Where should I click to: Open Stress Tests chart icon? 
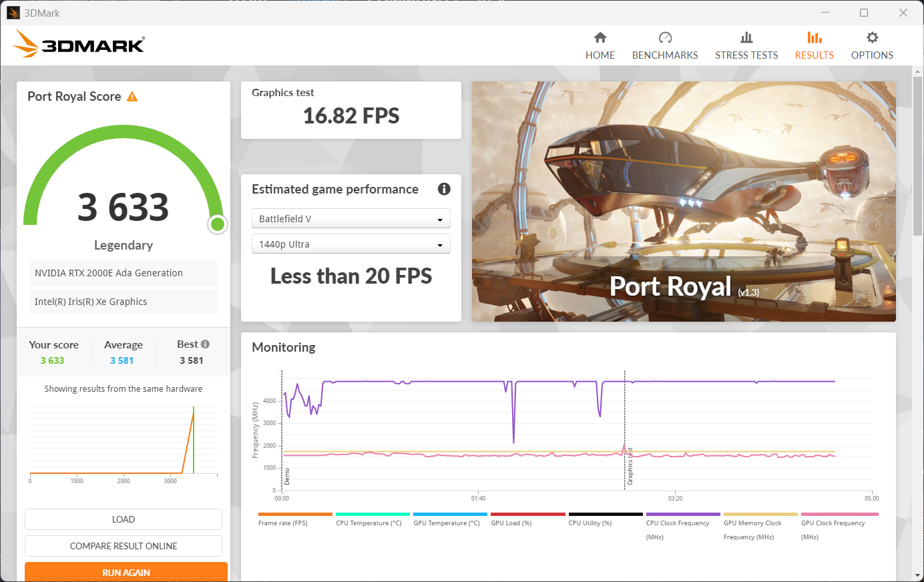tap(746, 38)
